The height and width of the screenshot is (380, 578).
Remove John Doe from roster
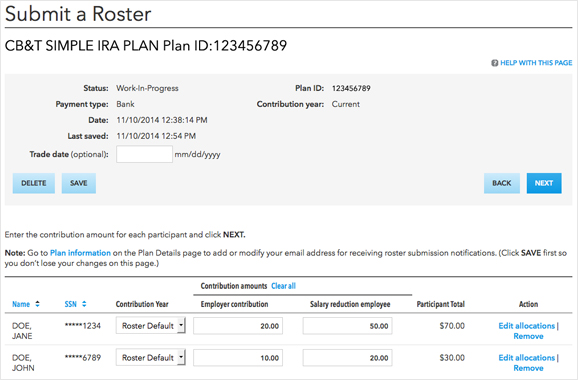pyautogui.click(x=528, y=368)
